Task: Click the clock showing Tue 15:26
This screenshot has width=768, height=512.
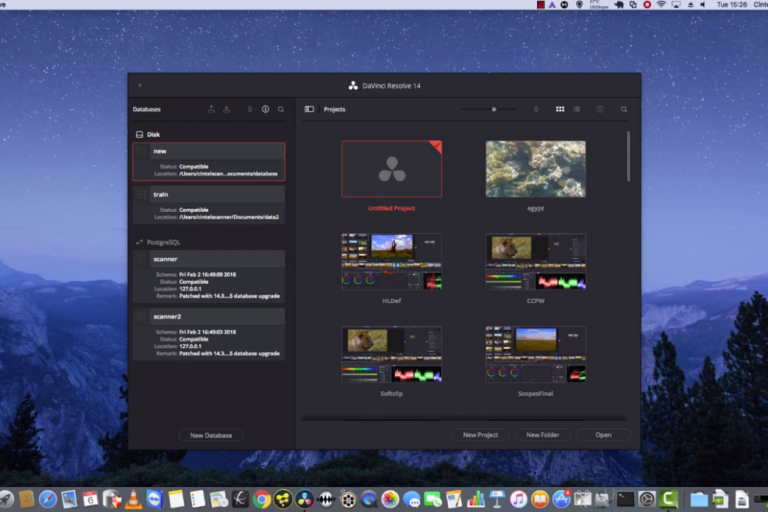Action: (732, 4)
